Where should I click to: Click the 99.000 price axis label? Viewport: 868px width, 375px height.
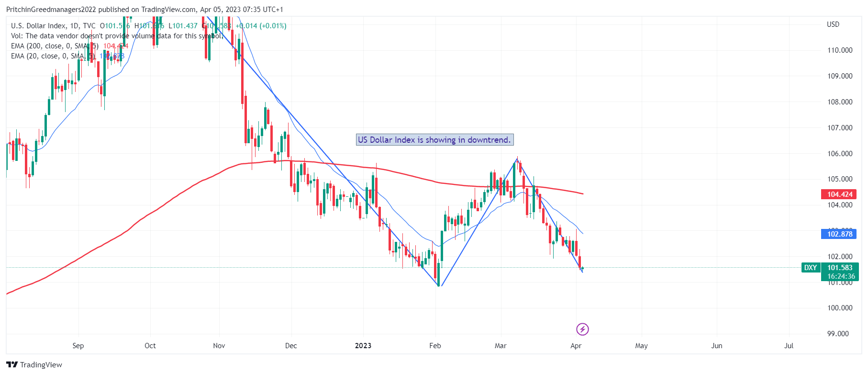tap(837, 334)
